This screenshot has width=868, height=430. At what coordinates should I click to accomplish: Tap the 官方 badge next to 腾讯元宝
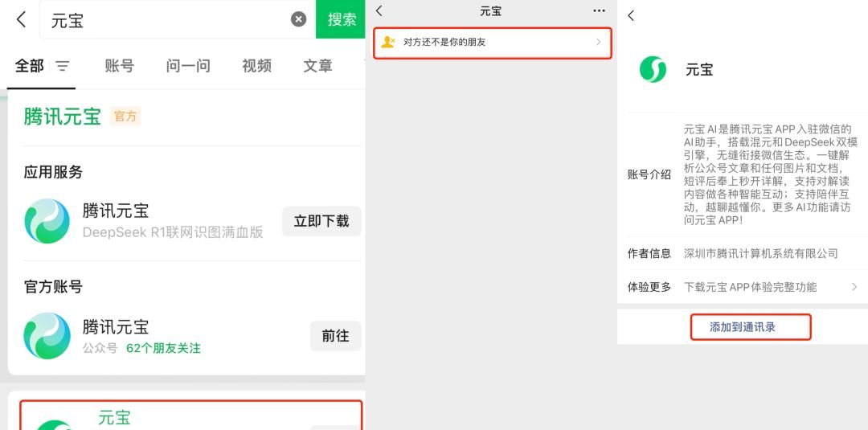coord(125,117)
